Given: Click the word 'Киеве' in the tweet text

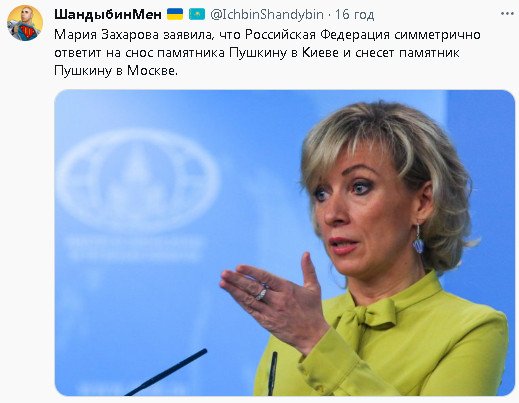Looking at the screenshot, I should click(320, 53).
